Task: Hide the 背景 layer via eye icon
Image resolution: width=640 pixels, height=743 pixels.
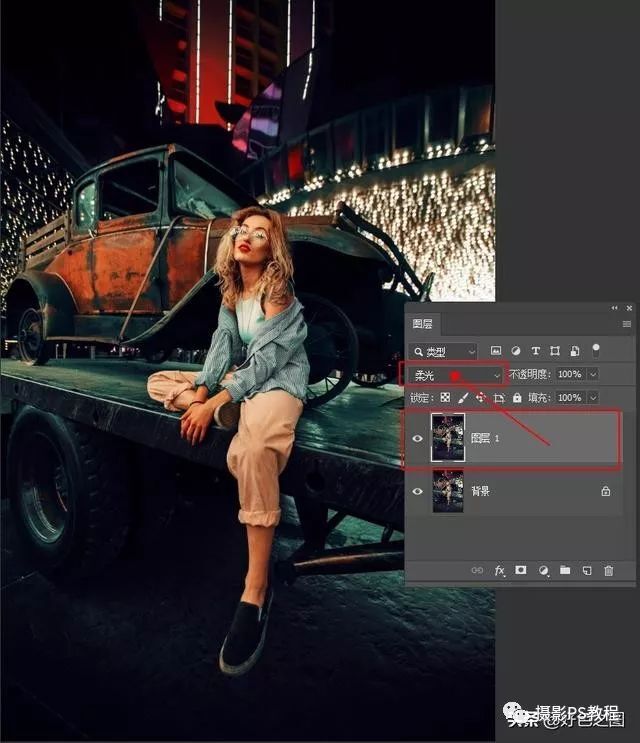Action: [417, 491]
